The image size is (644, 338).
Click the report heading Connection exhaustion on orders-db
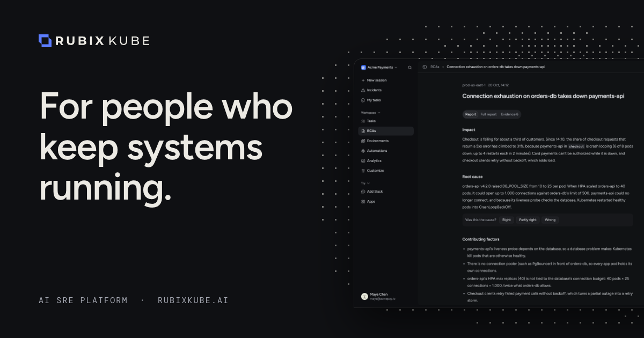(x=544, y=96)
